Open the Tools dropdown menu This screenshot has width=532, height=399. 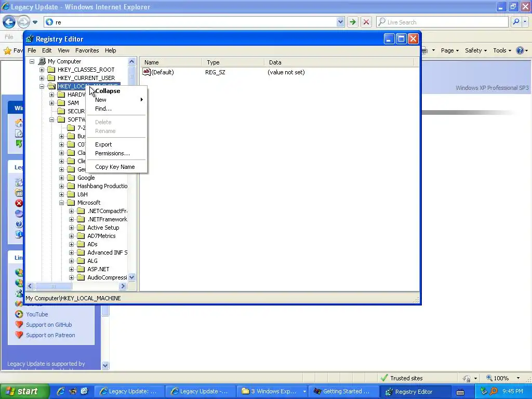[x=502, y=50]
